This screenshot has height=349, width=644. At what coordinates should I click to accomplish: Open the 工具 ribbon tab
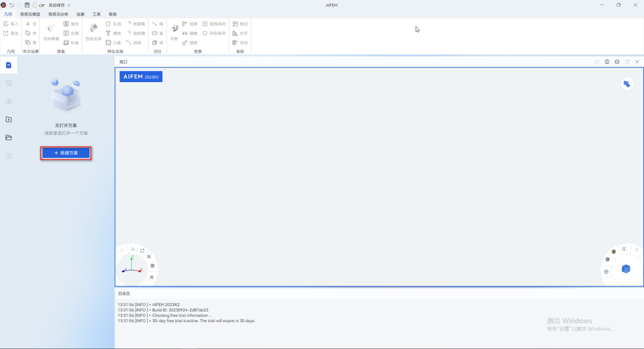(97, 14)
